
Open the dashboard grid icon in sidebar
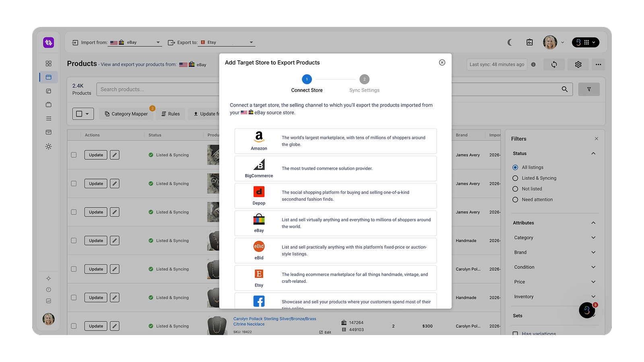click(x=49, y=64)
